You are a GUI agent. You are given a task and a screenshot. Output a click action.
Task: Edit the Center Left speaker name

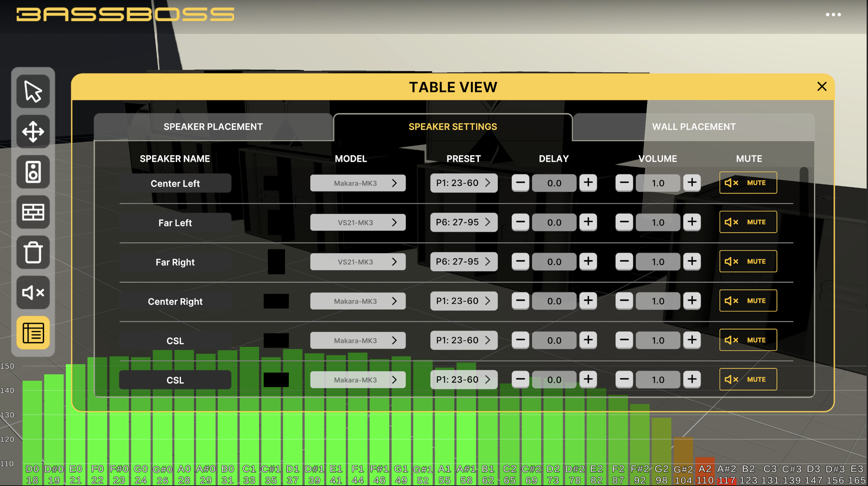pyautogui.click(x=175, y=183)
